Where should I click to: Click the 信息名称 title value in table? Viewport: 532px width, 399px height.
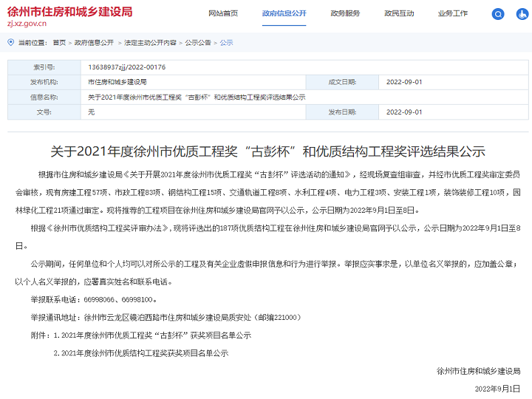click(x=197, y=97)
